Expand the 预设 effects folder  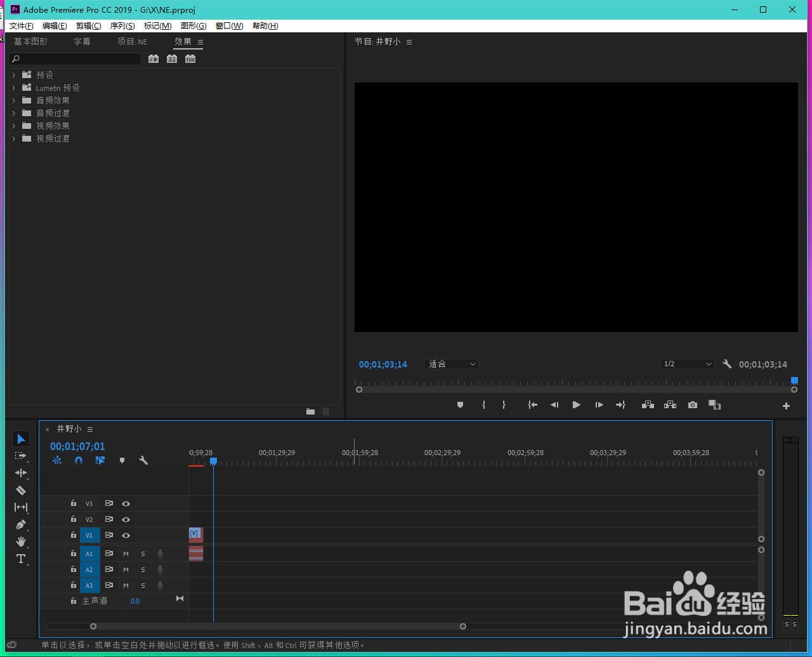click(x=13, y=75)
